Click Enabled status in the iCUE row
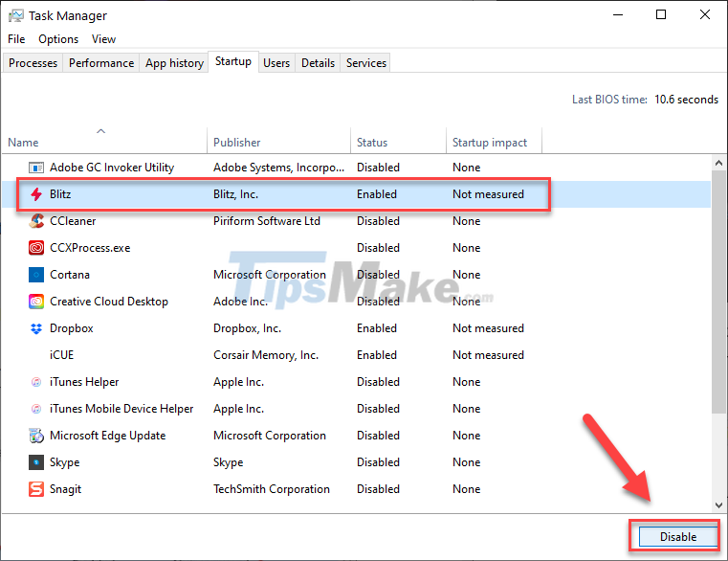This screenshot has width=728, height=561. click(x=377, y=355)
